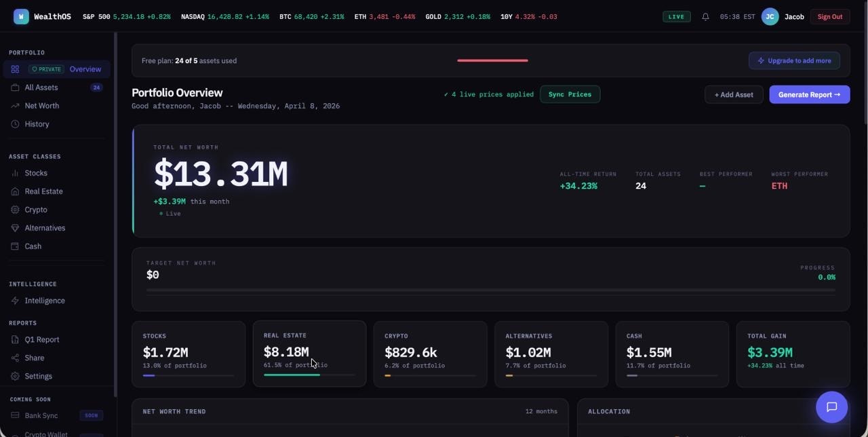The height and width of the screenshot is (437, 868).
Task: Click Upgrade to add more
Action: [x=794, y=60]
